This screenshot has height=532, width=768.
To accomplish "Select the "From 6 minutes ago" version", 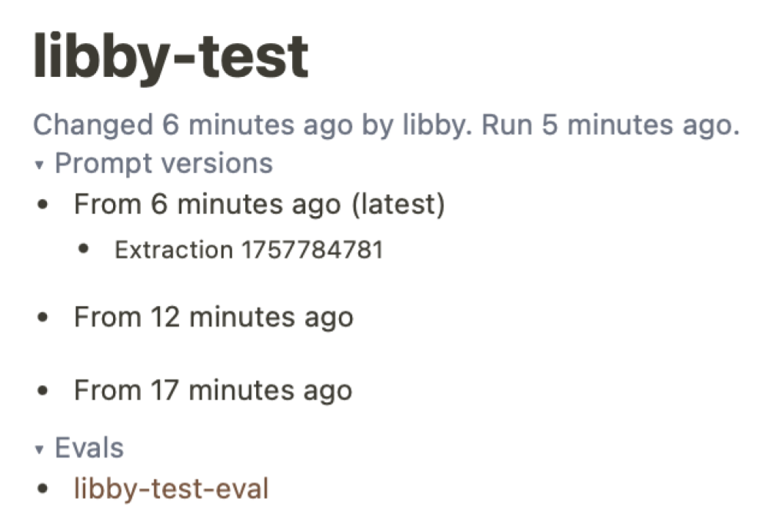I will point(206,205).
